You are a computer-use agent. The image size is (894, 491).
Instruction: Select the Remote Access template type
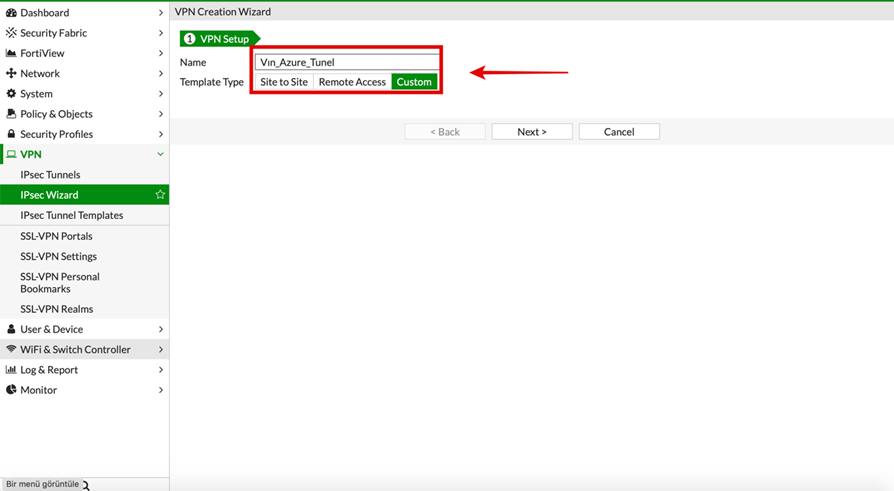pyautogui.click(x=352, y=82)
